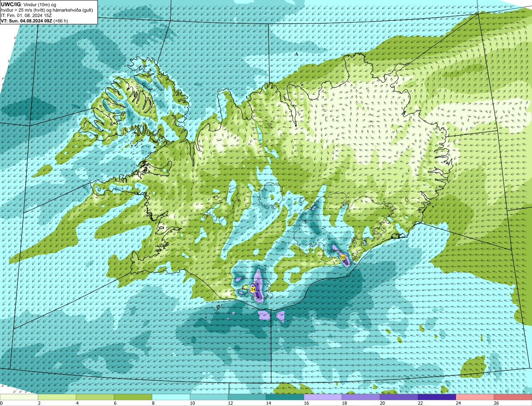Click the valid time "VT: Sun. 04.08.2024 09Z (+66 h)"
Screen dimensions: 532x406
tap(34, 20)
